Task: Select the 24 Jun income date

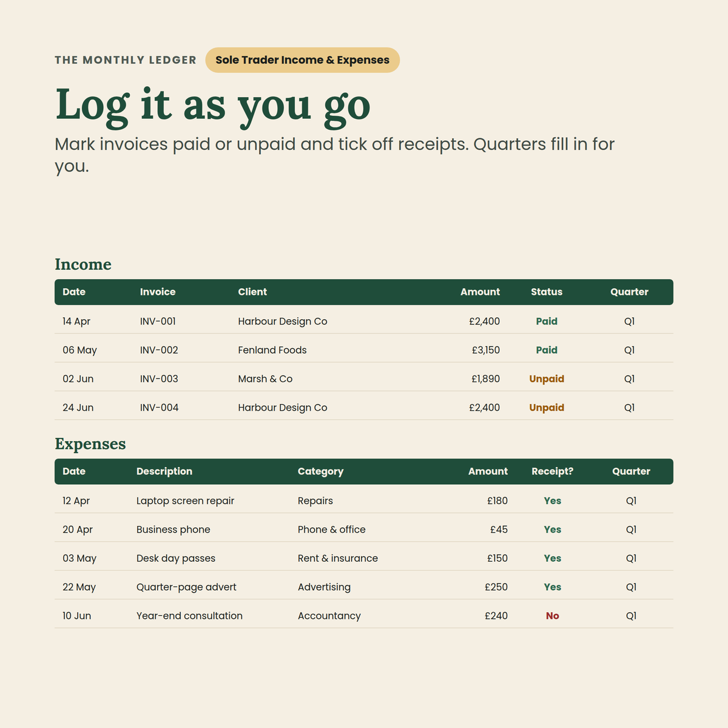Action: pyautogui.click(x=78, y=408)
